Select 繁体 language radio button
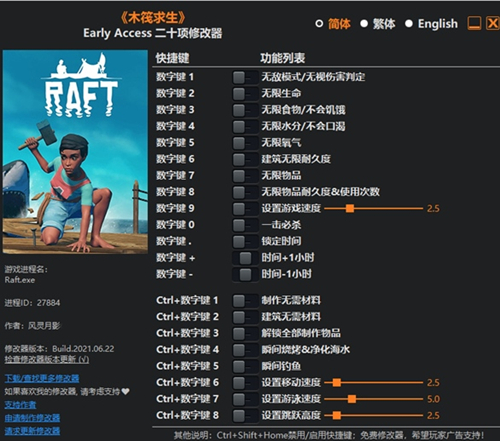 pyautogui.click(x=364, y=24)
